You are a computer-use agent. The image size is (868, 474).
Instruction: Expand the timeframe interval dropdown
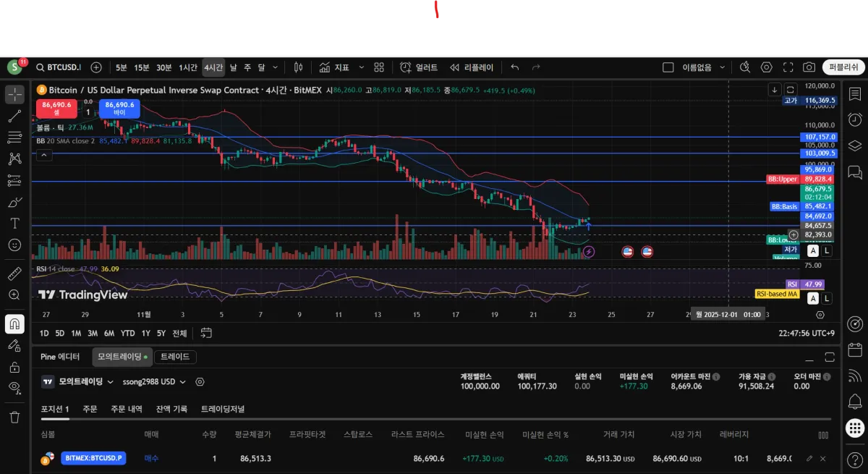[x=275, y=67]
